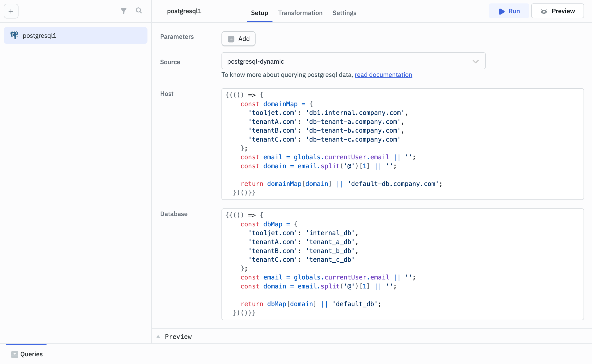This screenshot has height=364, width=592.
Task: Click the eye icon on Preview button
Action: 544,11
